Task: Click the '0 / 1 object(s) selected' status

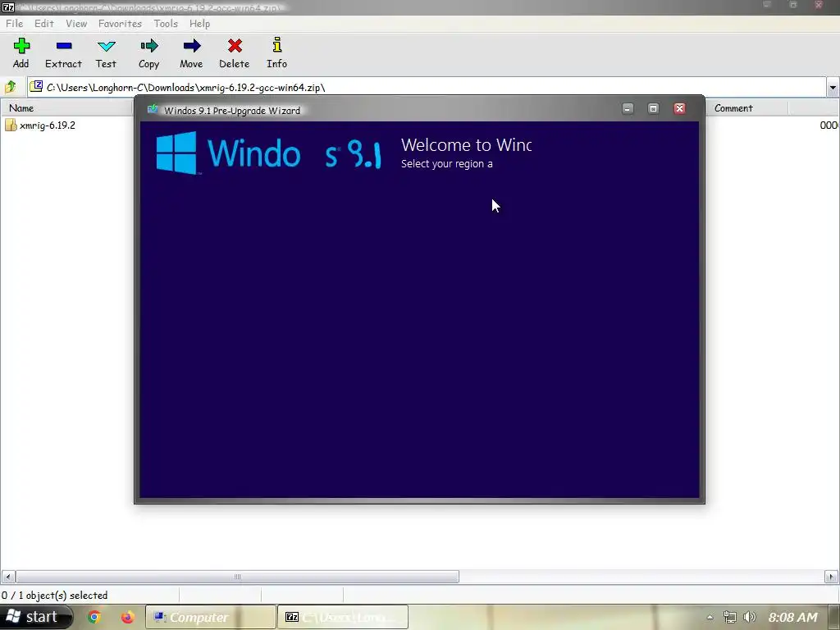Action: [x=55, y=596]
